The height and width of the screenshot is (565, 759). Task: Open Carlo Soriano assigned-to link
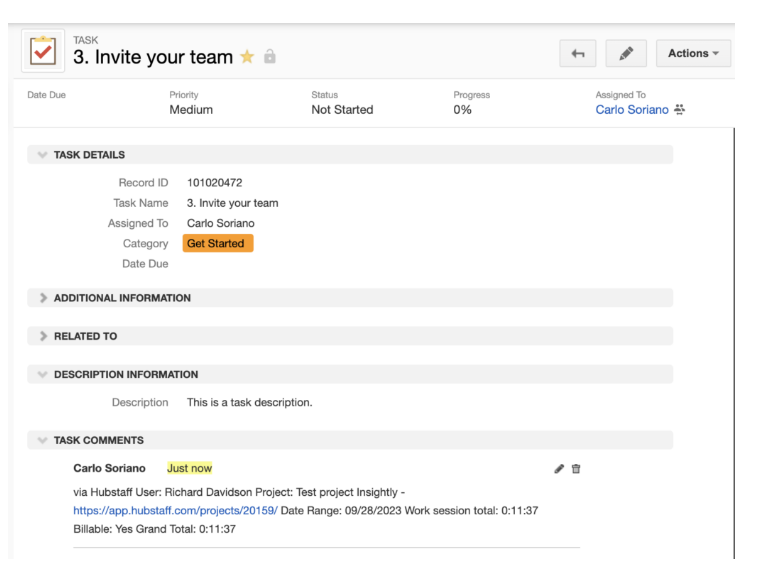tap(631, 110)
